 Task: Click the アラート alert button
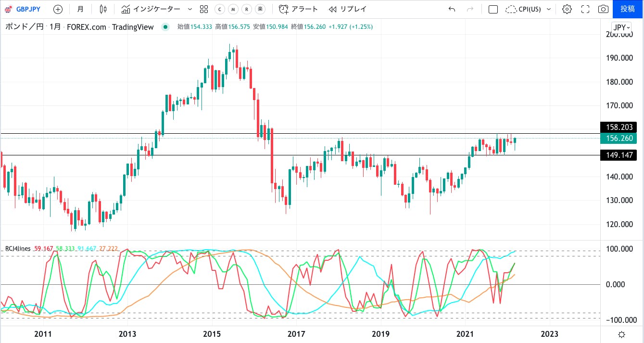[299, 9]
